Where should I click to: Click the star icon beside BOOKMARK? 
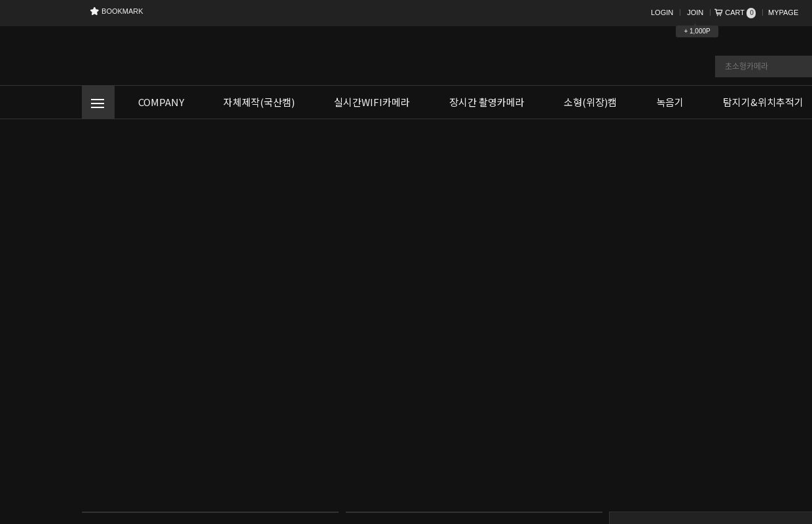tap(94, 11)
